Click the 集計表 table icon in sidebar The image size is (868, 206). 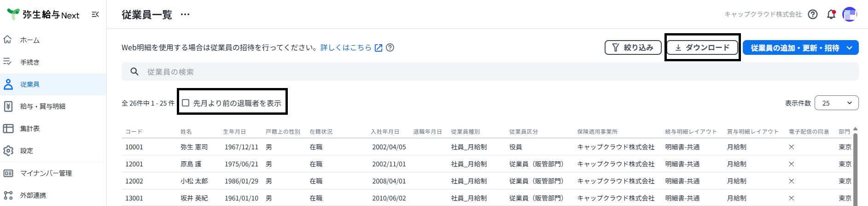(x=8, y=129)
